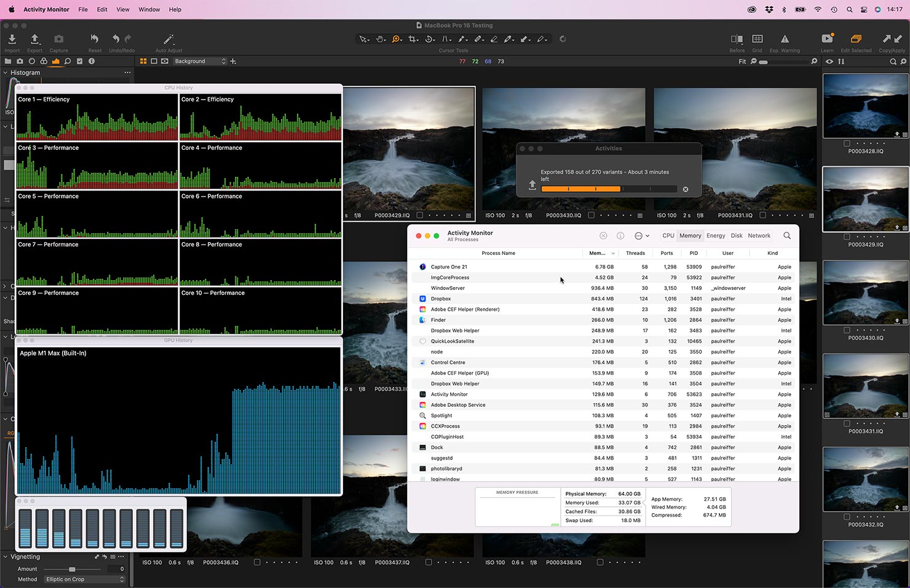Tick the checkbox for P0003436.IIQ in viewer
This screenshot has width=910, height=588.
coord(257,562)
